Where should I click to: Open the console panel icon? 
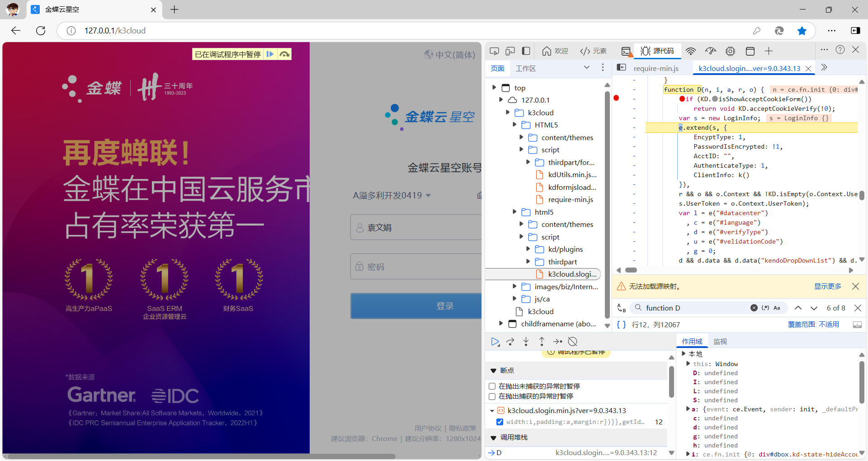pos(627,51)
